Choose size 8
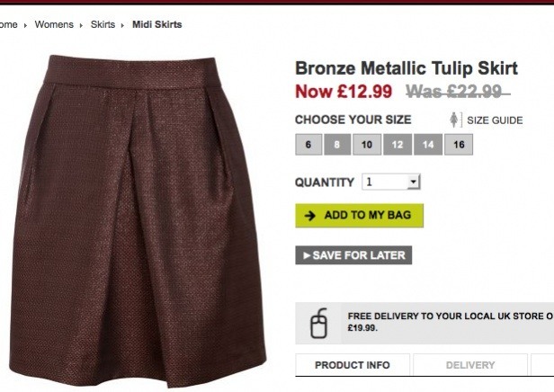 coord(336,144)
